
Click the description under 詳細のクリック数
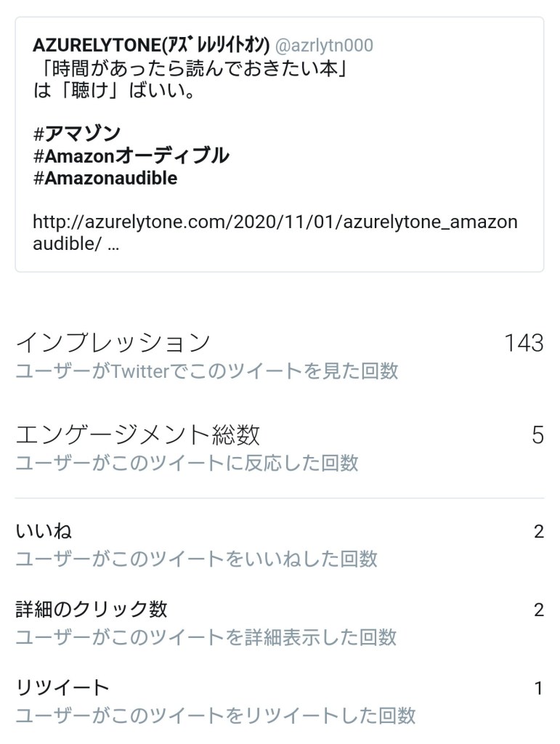pos(206,637)
